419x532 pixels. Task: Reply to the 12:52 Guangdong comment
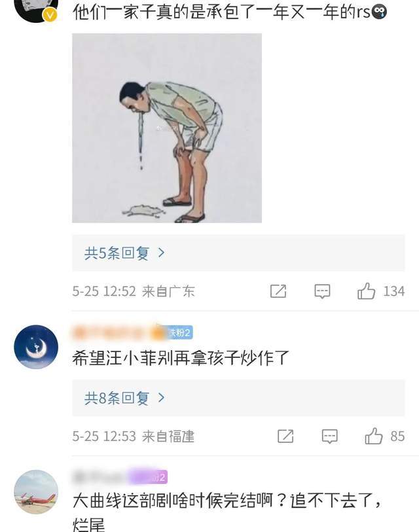[x=322, y=291]
